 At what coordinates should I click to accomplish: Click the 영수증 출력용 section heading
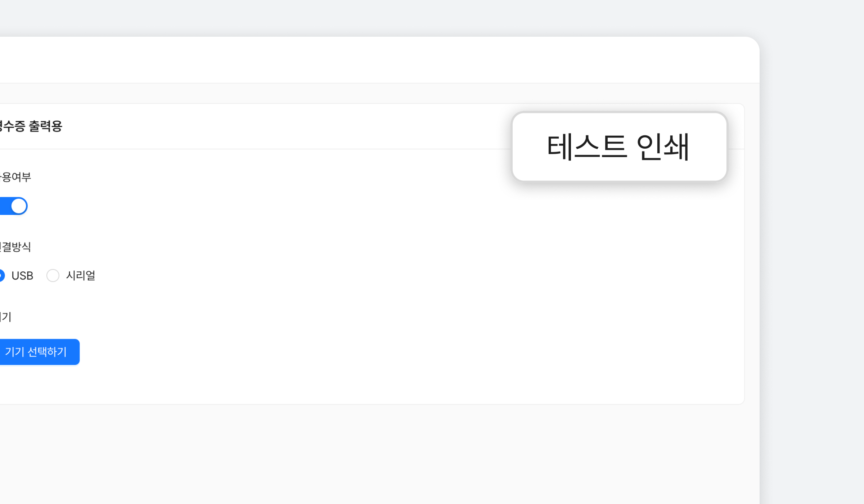click(31, 126)
